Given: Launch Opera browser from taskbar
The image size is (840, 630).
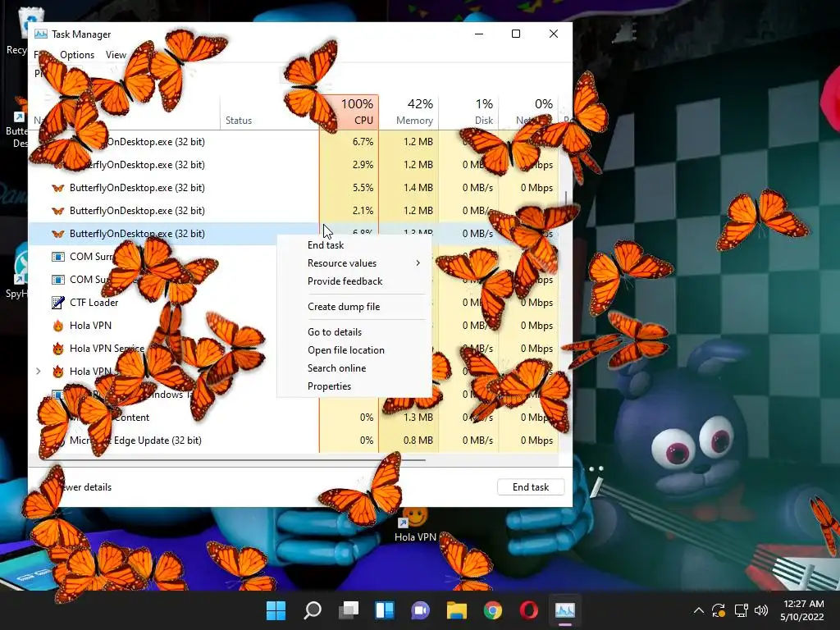Looking at the screenshot, I should click(x=529, y=610).
